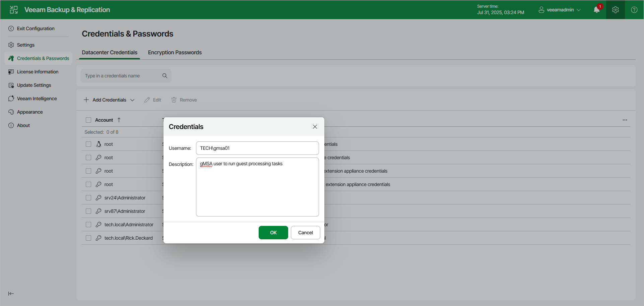Click the plus icon for Add Credentials
This screenshot has height=306, width=644.
pyautogui.click(x=86, y=100)
